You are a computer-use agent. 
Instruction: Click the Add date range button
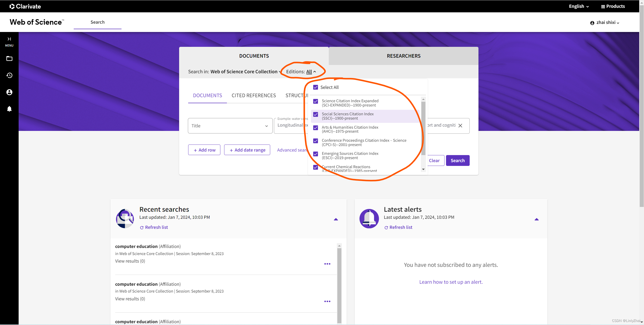(247, 150)
